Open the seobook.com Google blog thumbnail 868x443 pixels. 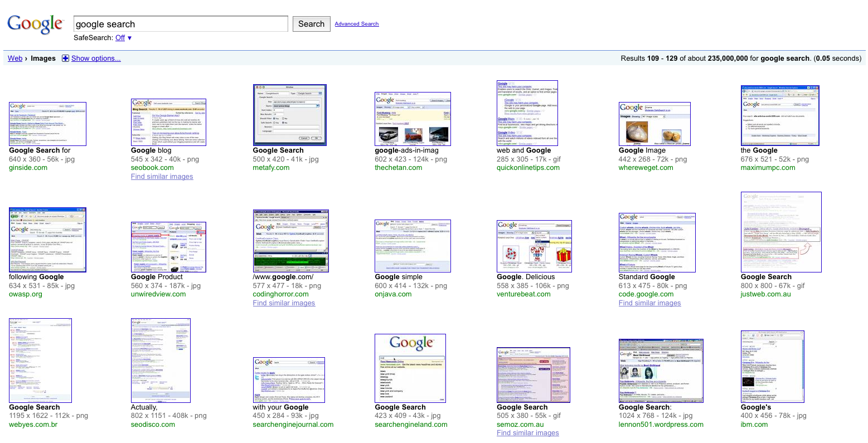168,122
